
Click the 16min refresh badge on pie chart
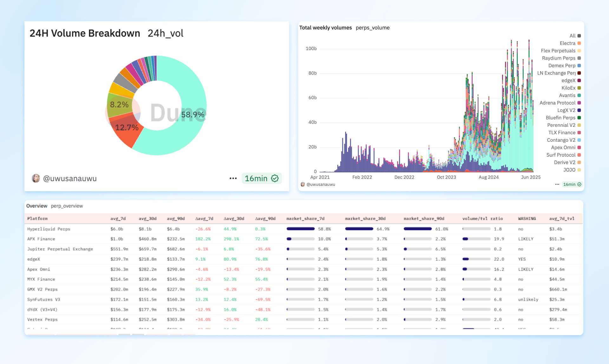(261, 179)
